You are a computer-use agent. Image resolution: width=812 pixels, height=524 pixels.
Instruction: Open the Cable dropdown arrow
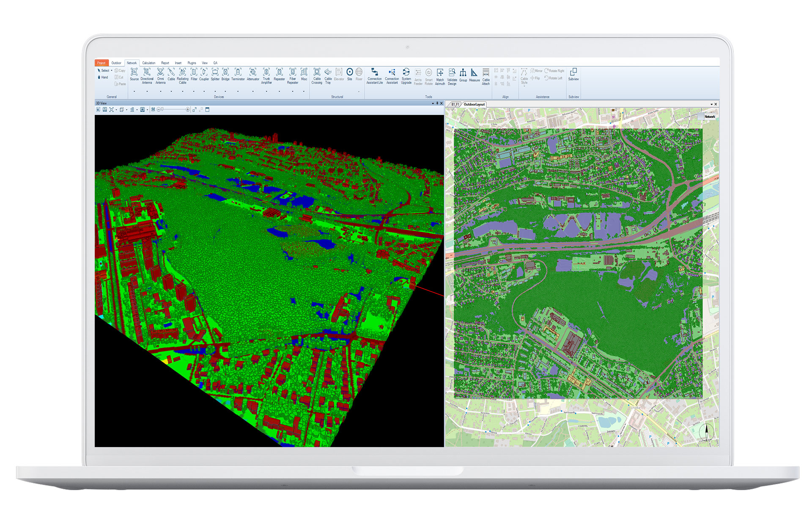[171, 91]
